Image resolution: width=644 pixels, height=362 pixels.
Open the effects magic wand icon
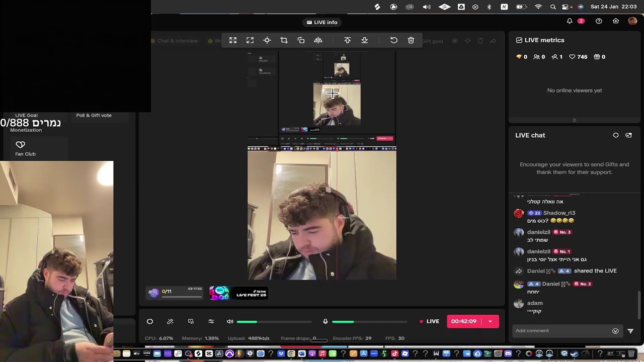tap(170, 321)
